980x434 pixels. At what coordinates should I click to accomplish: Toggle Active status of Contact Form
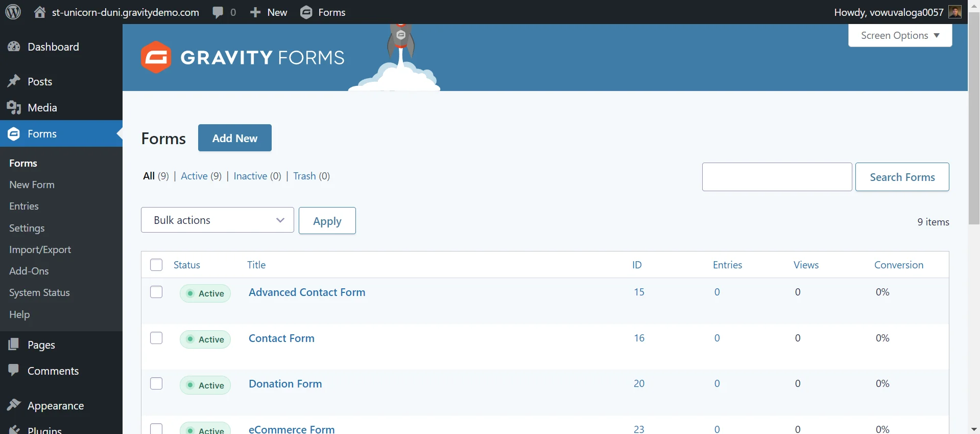205,339
